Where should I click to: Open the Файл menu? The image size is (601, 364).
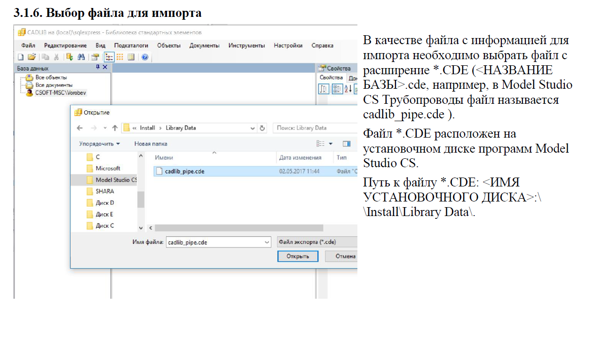coord(28,46)
